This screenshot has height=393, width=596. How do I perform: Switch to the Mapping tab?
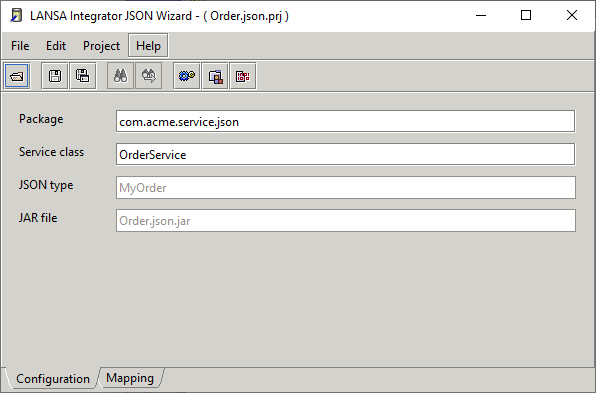click(130, 378)
